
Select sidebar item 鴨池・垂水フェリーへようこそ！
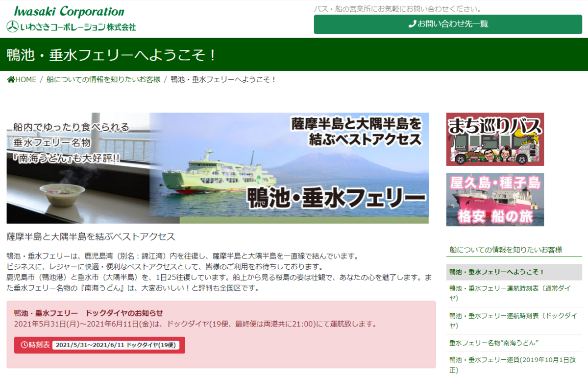point(497,272)
